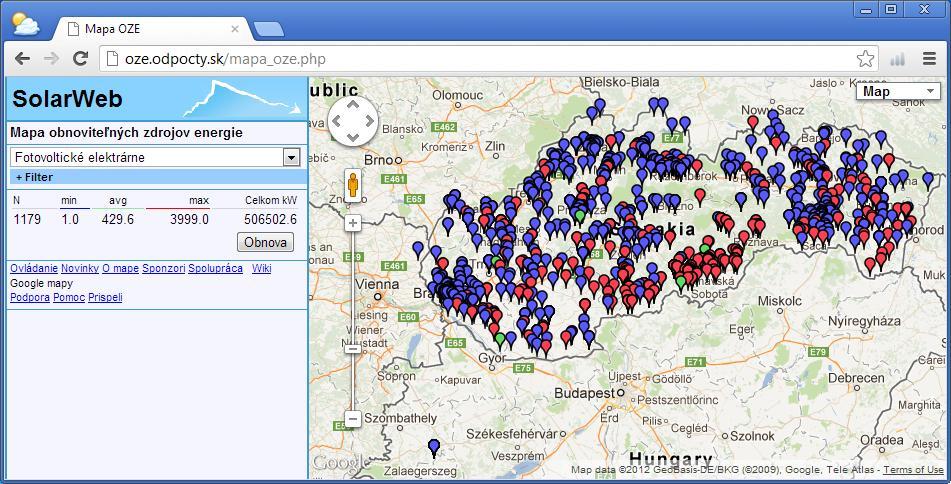Open the Chrome menu icon
951x484 pixels.
(x=929, y=59)
